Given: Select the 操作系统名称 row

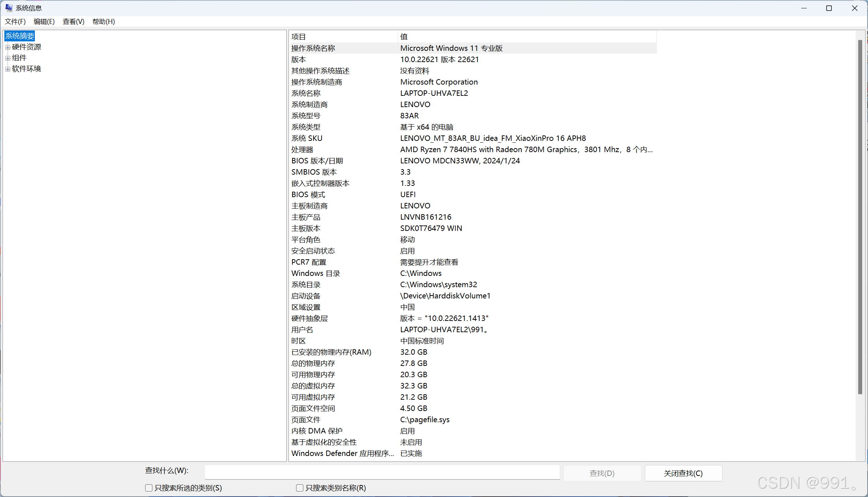Looking at the screenshot, I should tap(313, 48).
